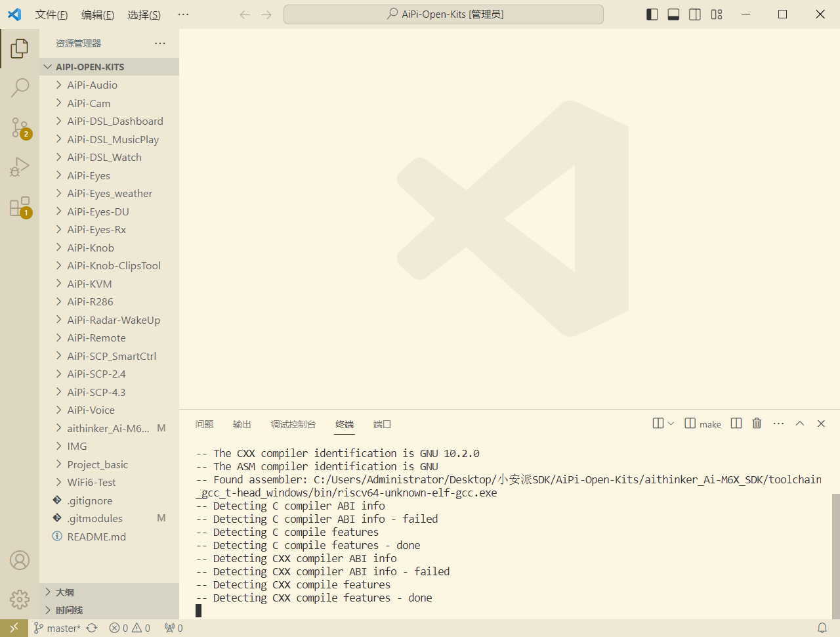
Task: Expand the 大纲 outline section
Action: [109, 592]
